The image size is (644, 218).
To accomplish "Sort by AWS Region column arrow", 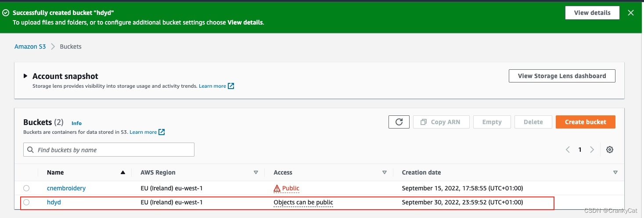I will pos(256,172).
